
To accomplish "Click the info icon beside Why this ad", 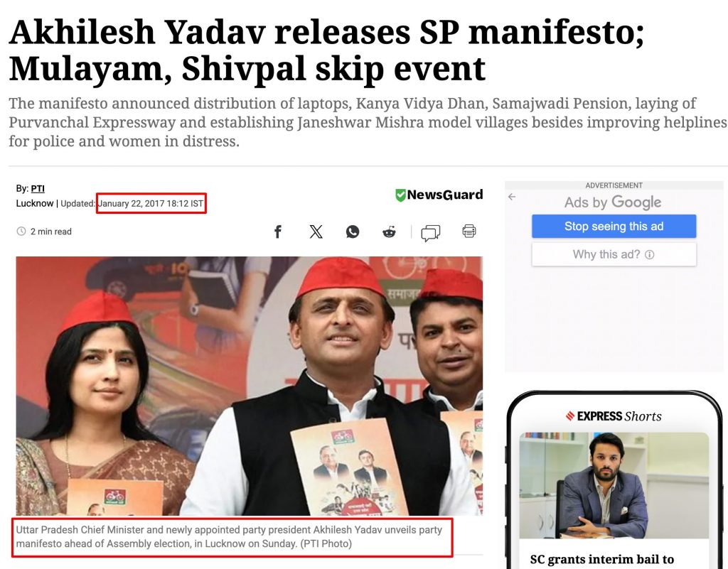I will tap(650, 254).
